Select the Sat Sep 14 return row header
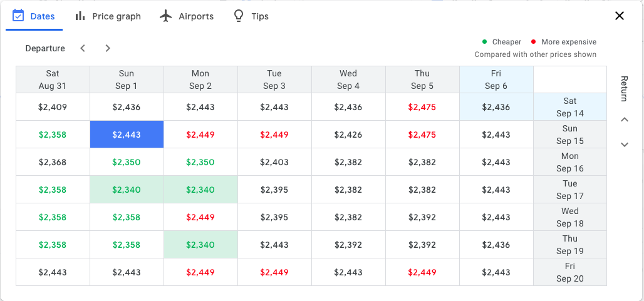 click(x=570, y=107)
